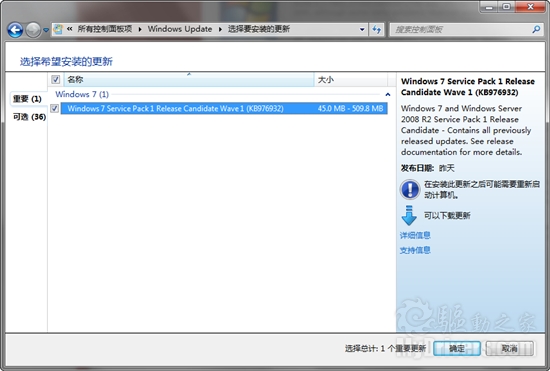The width and height of the screenshot is (550, 371).
Task: Close the Windows Update window
Action: [530, 7]
